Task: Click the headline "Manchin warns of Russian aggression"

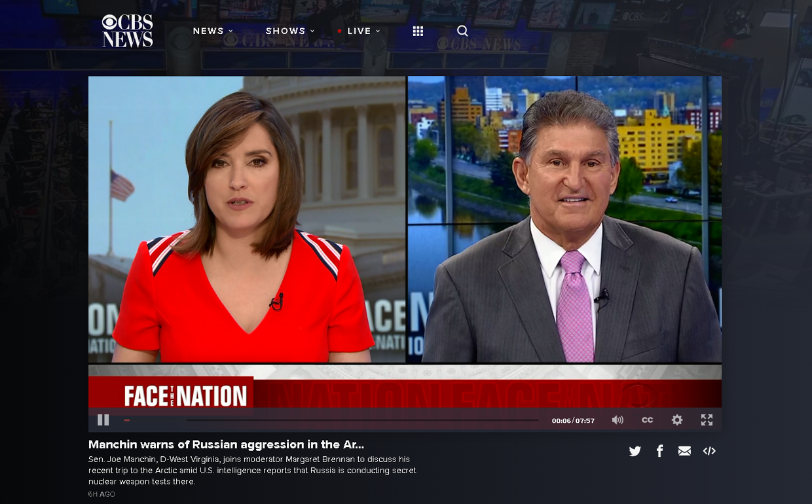Action: tap(226, 444)
